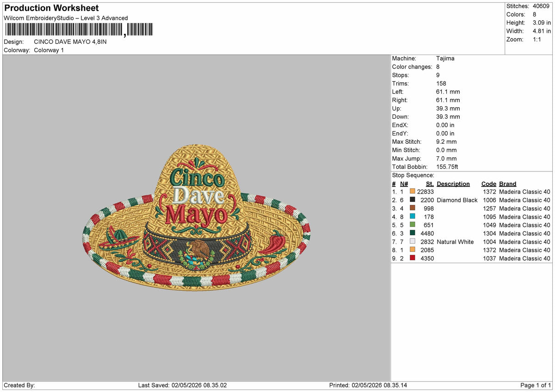Click the Total Bobbin value '155.75ft'

point(447,166)
